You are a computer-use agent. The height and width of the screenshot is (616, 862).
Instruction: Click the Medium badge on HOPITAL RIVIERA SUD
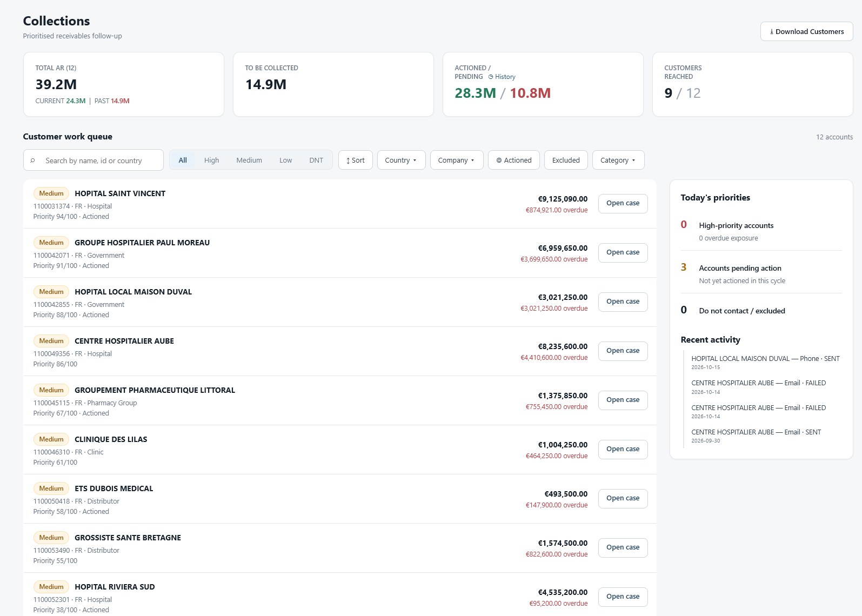tap(51, 587)
